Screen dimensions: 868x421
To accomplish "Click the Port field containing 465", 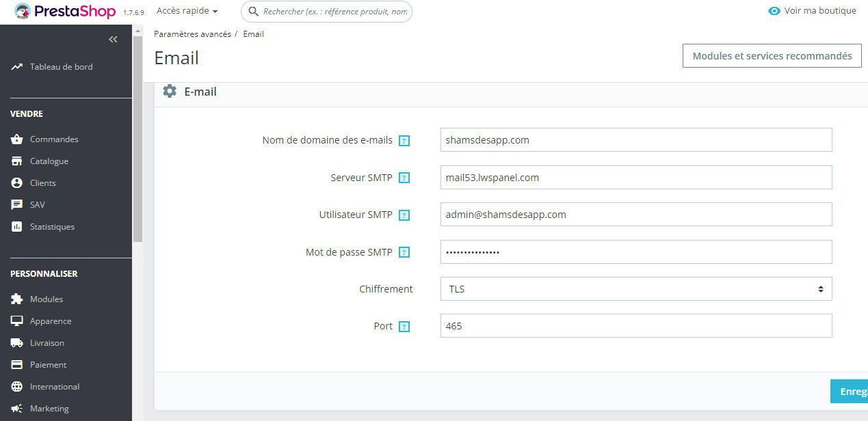I will point(636,326).
